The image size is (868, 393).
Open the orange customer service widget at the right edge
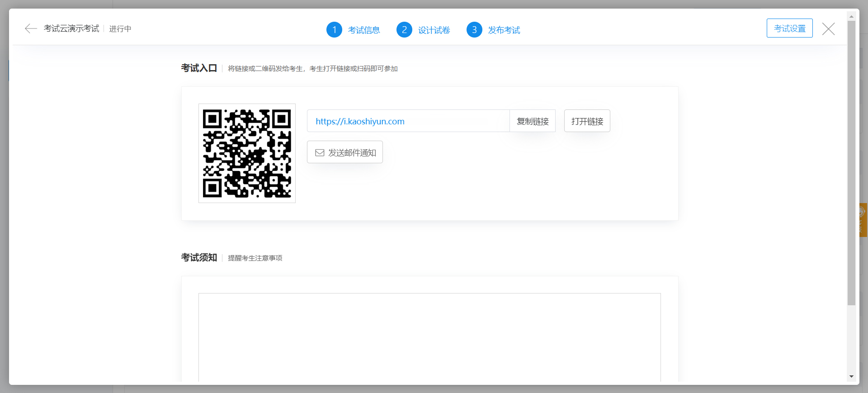tap(863, 220)
